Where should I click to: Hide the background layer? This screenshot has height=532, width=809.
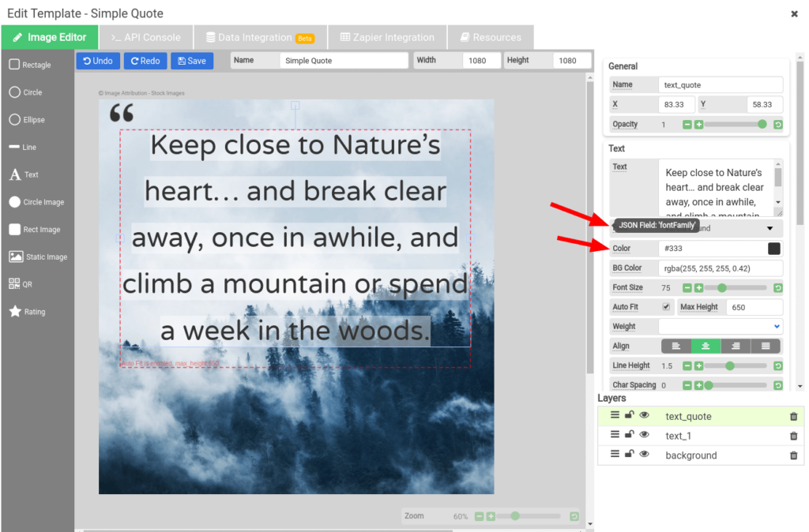tap(645, 454)
